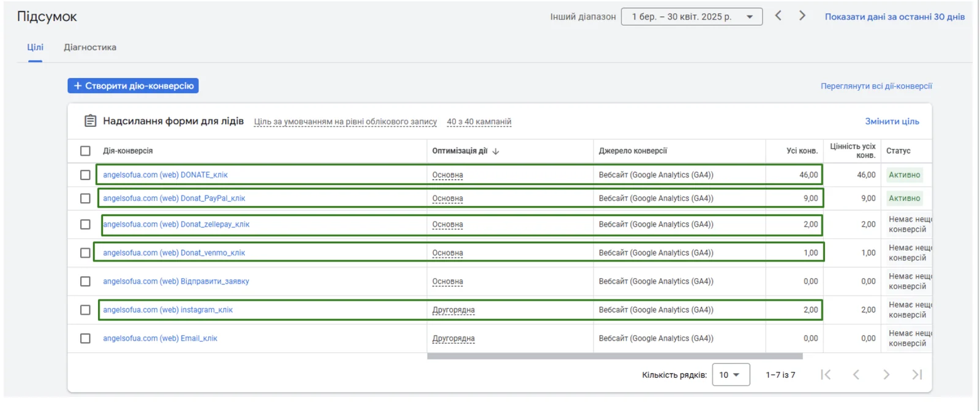The image size is (980, 411).
Task: Open the DONATE_клік conversion action
Action: 165,175
